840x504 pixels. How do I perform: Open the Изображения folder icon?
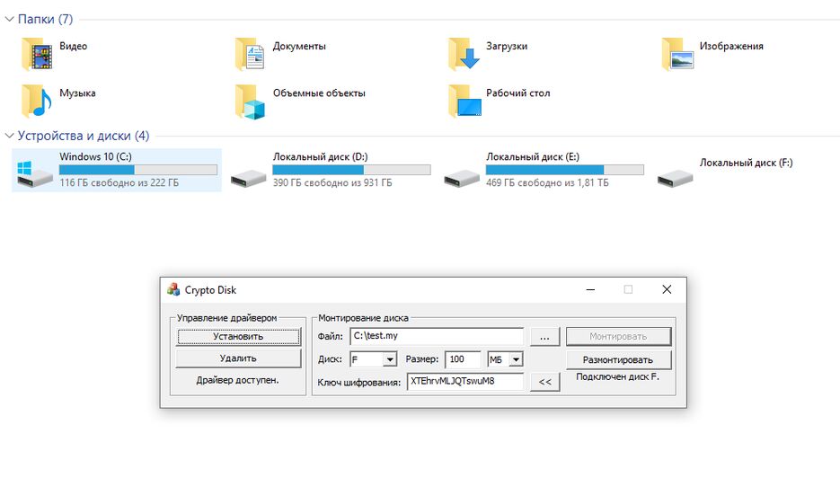[677, 54]
